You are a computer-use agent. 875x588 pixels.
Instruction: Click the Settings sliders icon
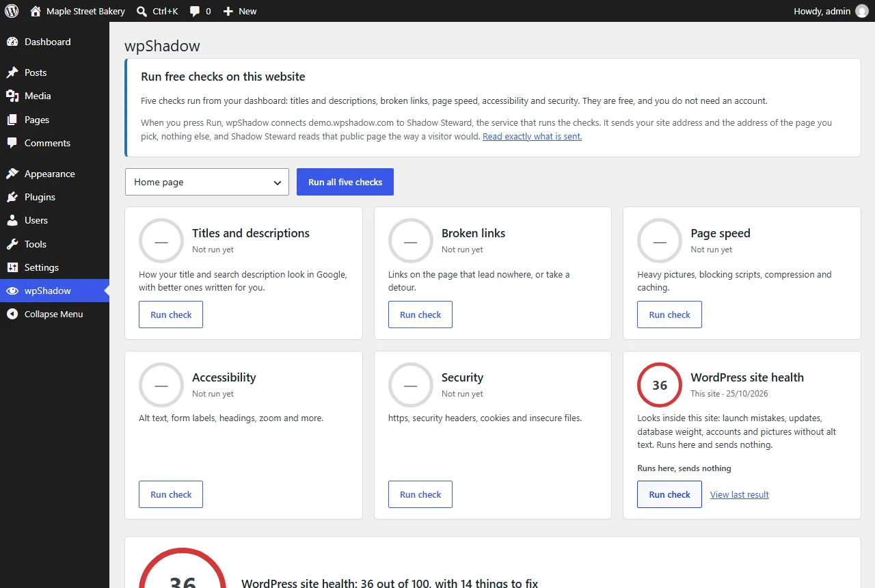coord(12,267)
